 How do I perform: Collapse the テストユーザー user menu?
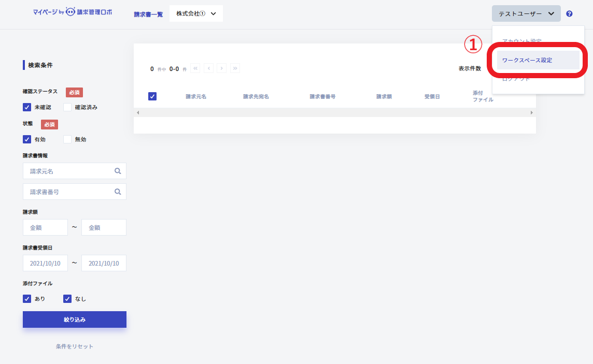[526, 13]
